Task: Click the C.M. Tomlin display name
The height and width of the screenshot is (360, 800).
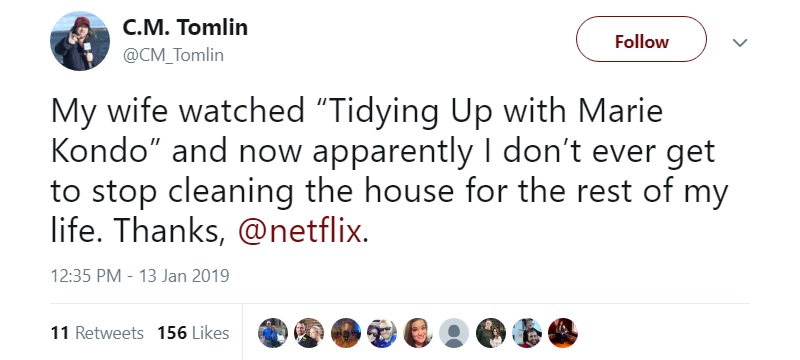Action: tap(185, 27)
